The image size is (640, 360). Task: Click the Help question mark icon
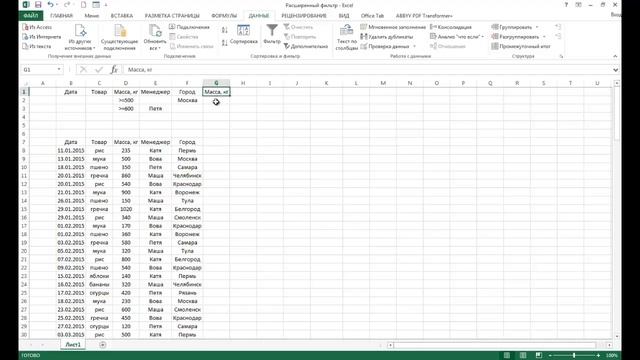[x=566, y=5]
